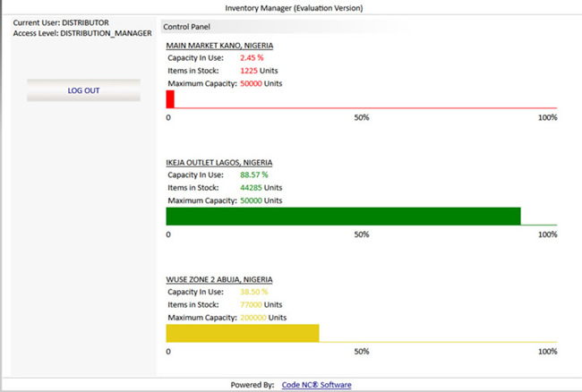This screenshot has width=582, height=392.
Task: Click the yellow Abuja capacity bar
Action: (x=242, y=333)
